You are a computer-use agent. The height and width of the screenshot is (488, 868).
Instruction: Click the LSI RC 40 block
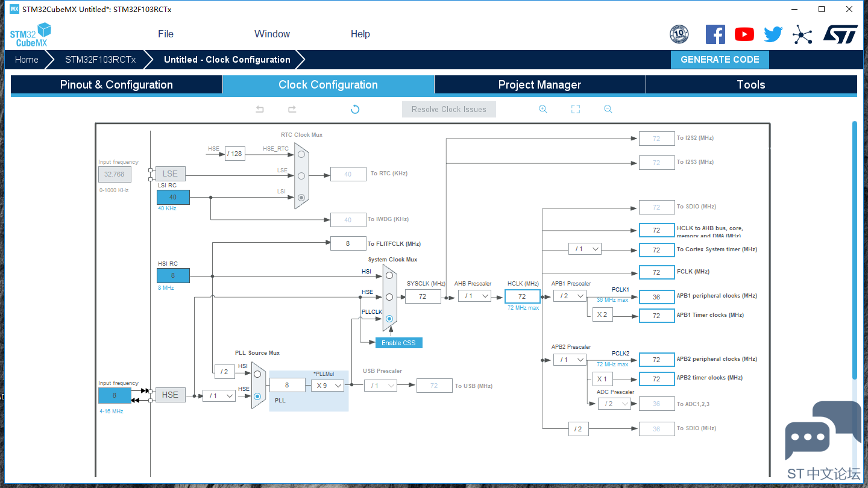tap(173, 197)
